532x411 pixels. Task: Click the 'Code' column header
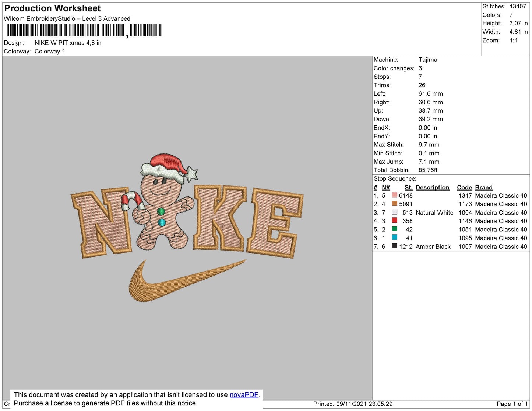coord(464,187)
